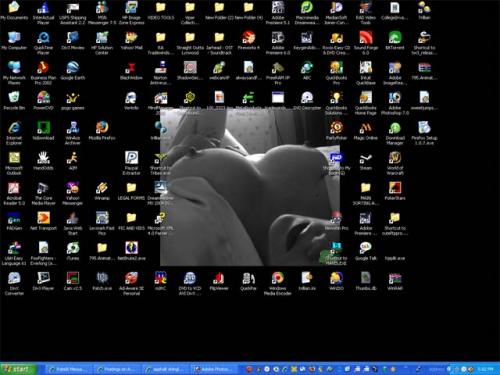Launch Windows Media Encoder shortcut
The height and width of the screenshot is (375, 500).
[x=278, y=283]
